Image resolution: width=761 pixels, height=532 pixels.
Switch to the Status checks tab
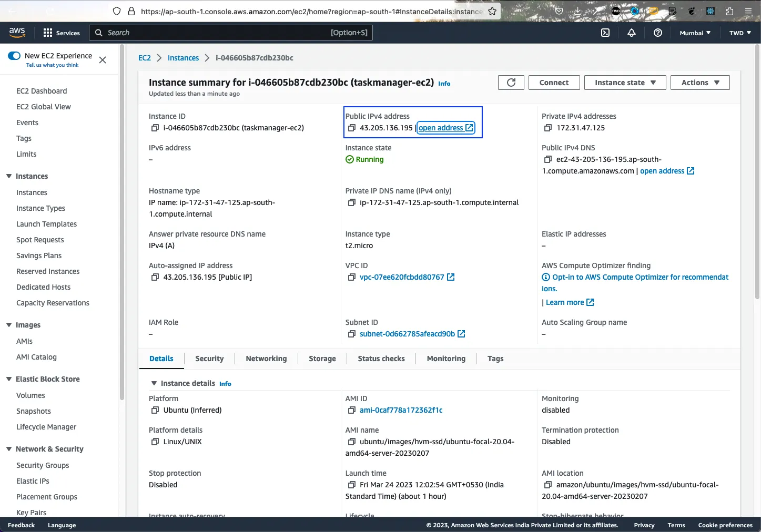[381, 359]
